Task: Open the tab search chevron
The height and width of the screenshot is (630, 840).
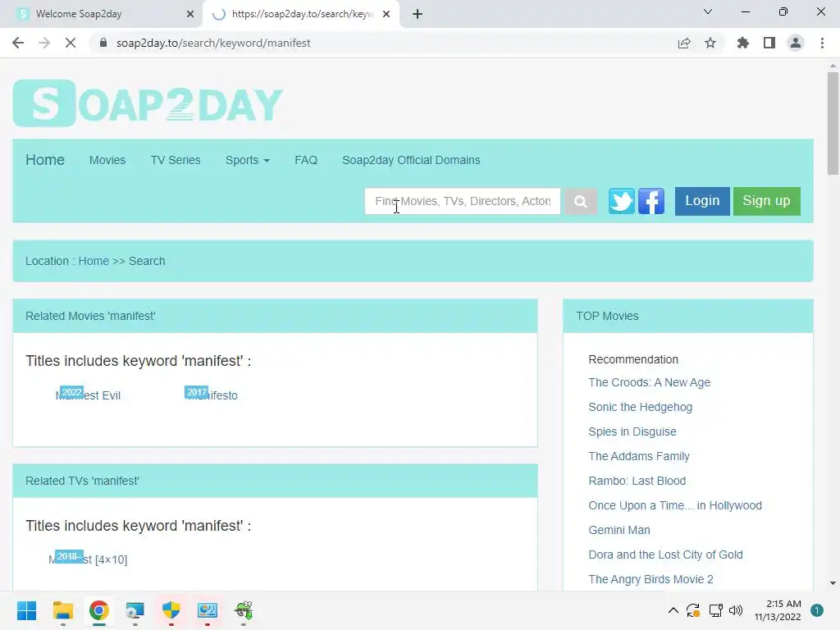Action: (708, 11)
